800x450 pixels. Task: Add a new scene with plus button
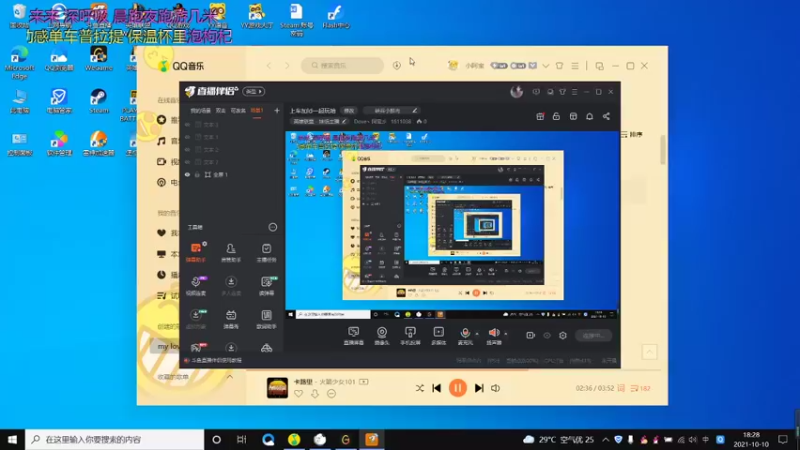coord(277,110)
